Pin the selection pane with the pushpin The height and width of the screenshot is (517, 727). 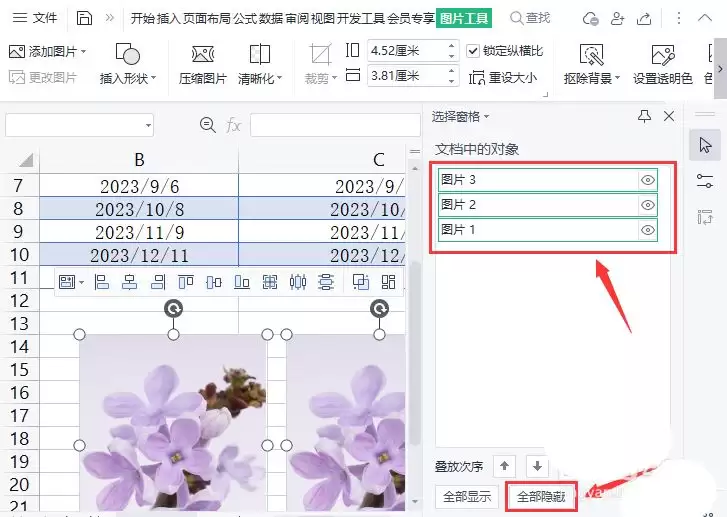coord(644,116)
